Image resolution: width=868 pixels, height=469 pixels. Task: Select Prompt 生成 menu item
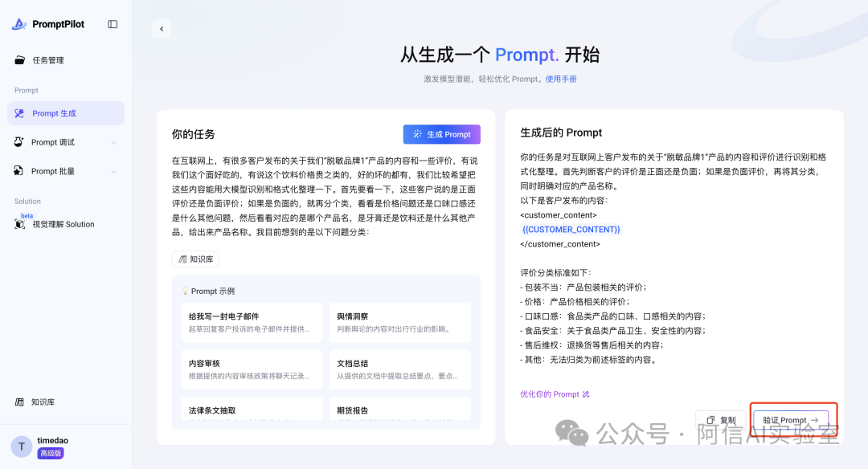tap(66, 113)
